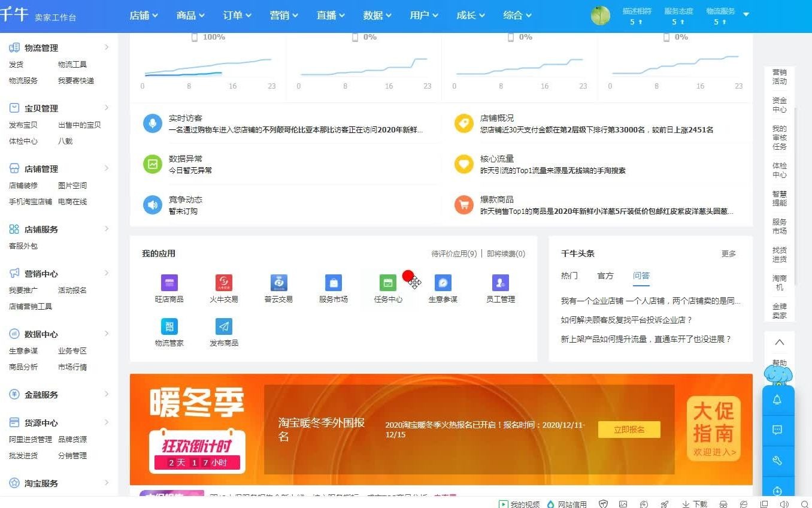Click the scroll-to-top arrow above 帮助
Screen dimensions: 812x508
coord(780,343)
